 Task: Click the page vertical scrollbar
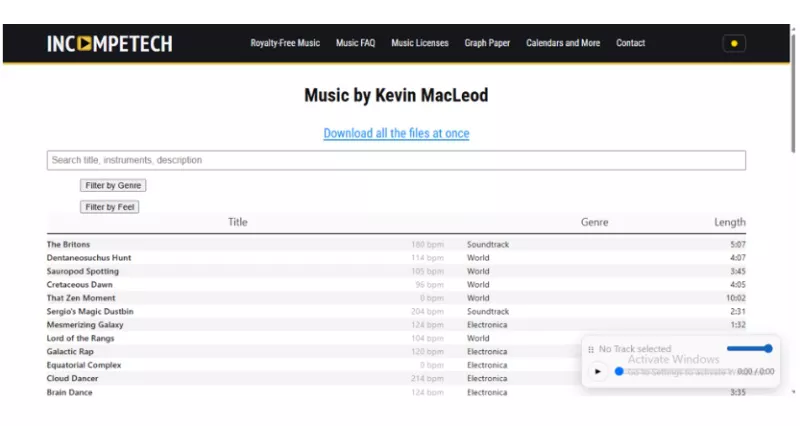pyautogui.click(x=793, y=92)
